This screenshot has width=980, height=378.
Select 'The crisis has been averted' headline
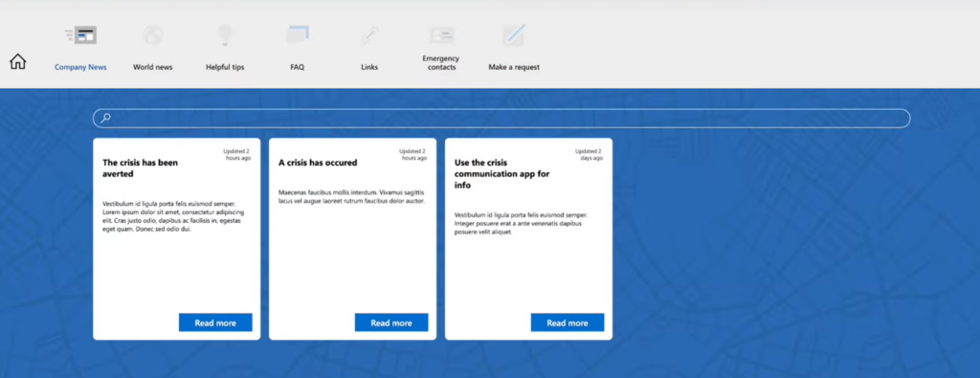pos(140,168)
